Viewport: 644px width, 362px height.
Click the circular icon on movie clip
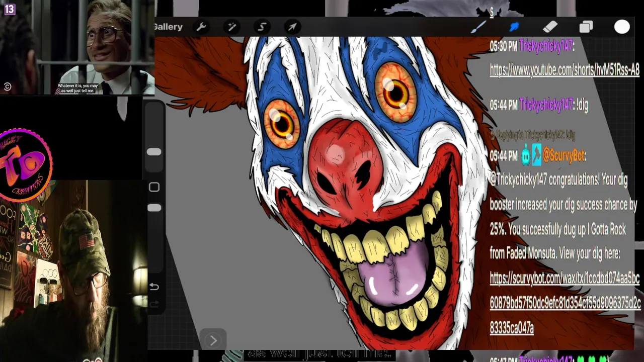[x=7, y=87]
